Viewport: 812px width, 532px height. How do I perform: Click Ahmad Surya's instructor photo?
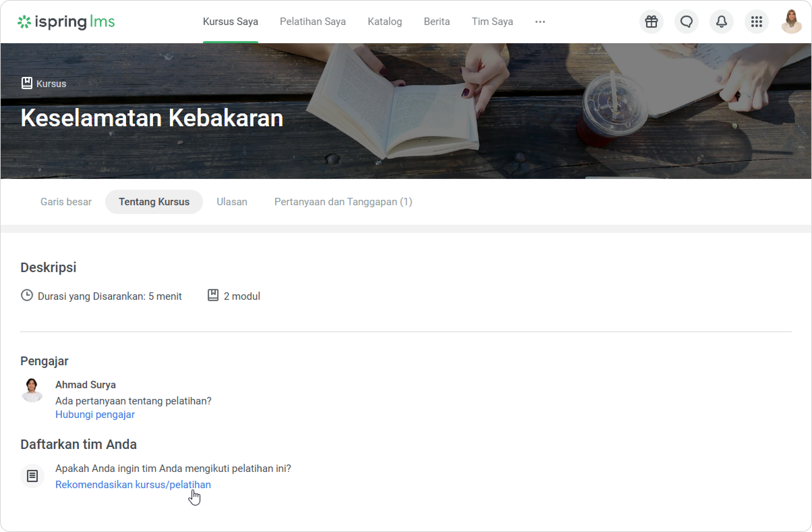(x=32, y=390)
